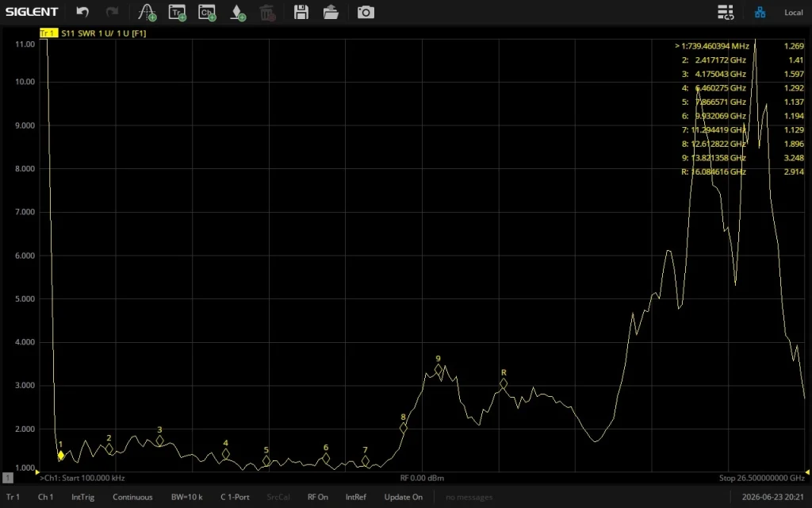Click the Stop 26.5 GHz frequency field

pyautogui.click(x=762, y=478)
